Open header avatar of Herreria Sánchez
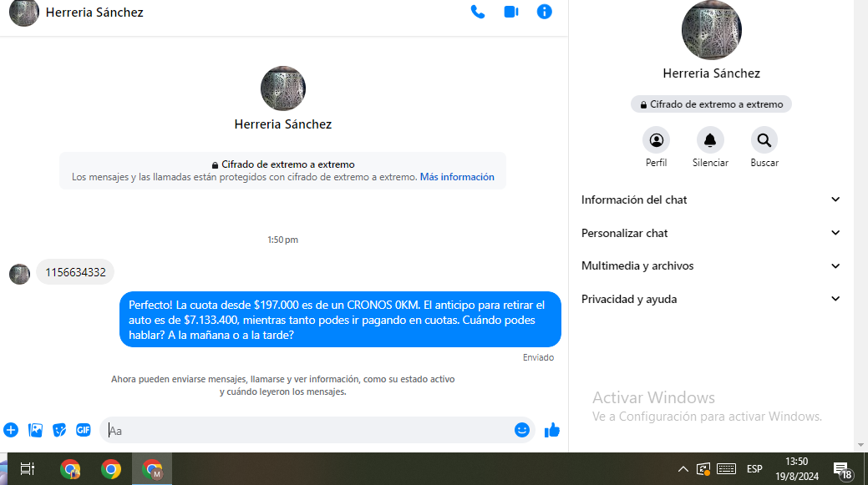This screenshot has width=868, height=485. [23, 13]
